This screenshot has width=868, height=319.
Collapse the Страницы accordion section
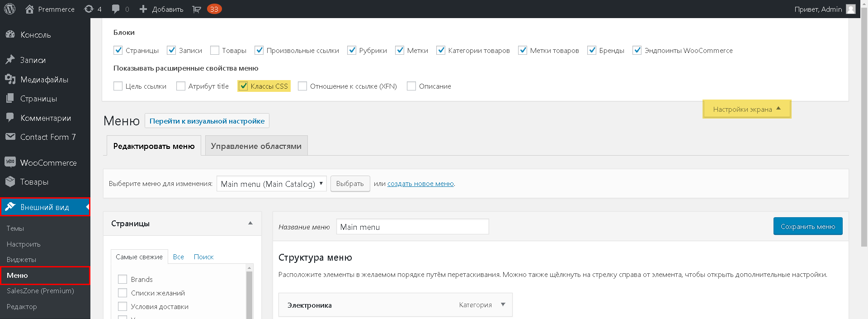pyautogui.click(x=250, y=223)
